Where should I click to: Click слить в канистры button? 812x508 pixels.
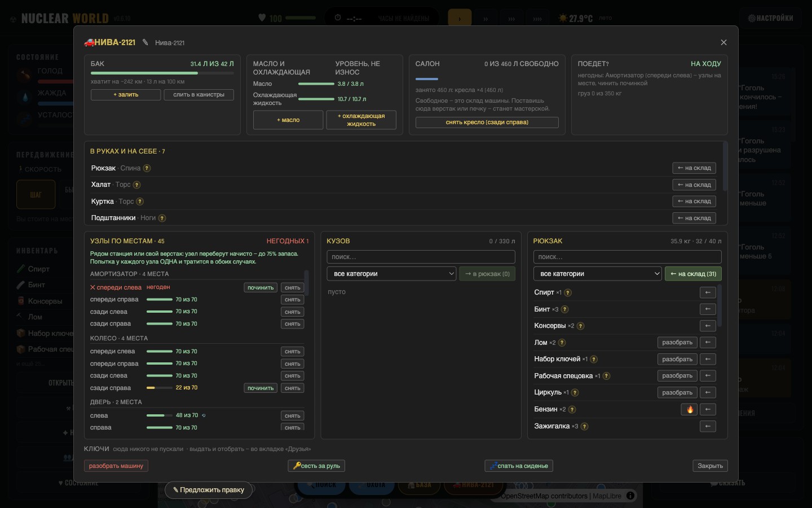(198, 95)
